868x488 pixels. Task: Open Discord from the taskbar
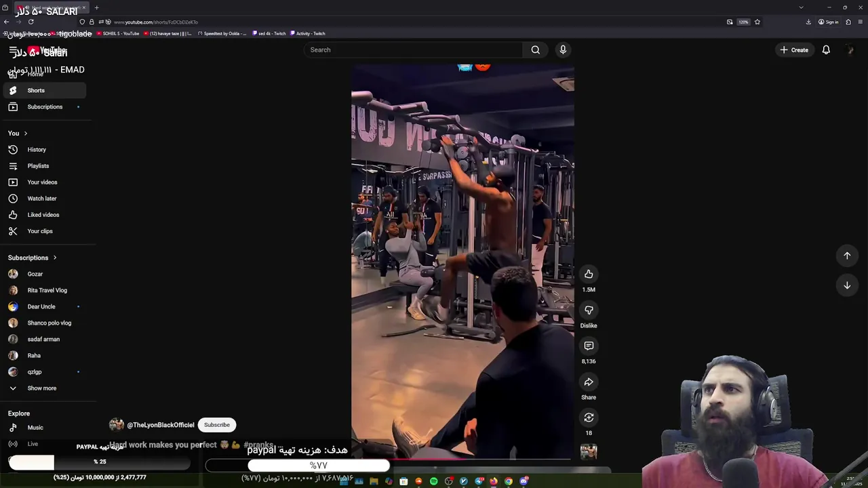pyautogui.click(x=524, y=481)
